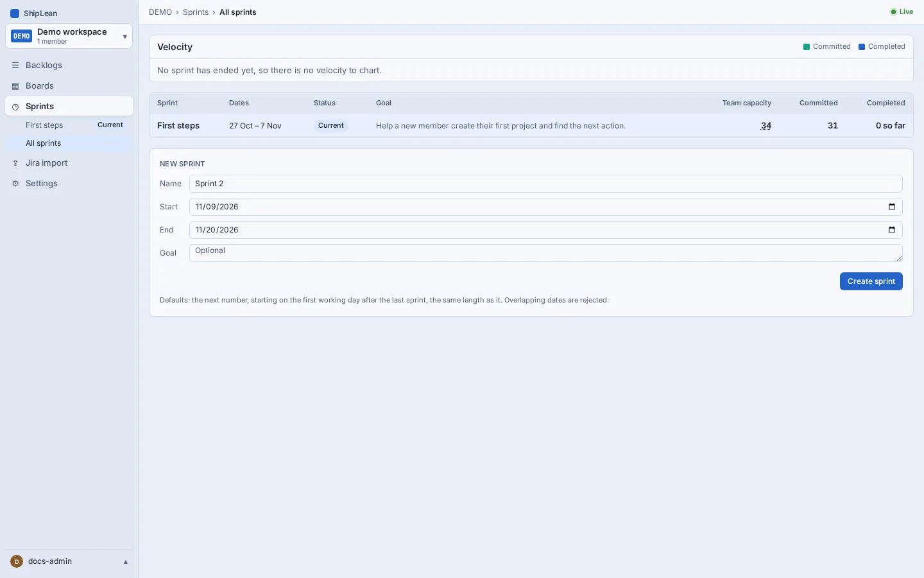924x578 pixels.
Task: Click the Team capacity column header
Action: (x=747, y=103)
